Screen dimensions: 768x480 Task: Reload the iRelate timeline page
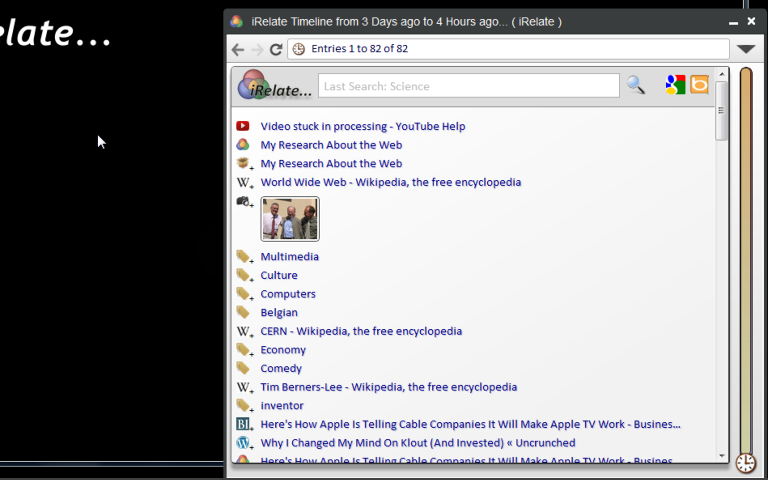tap(276, 49)
